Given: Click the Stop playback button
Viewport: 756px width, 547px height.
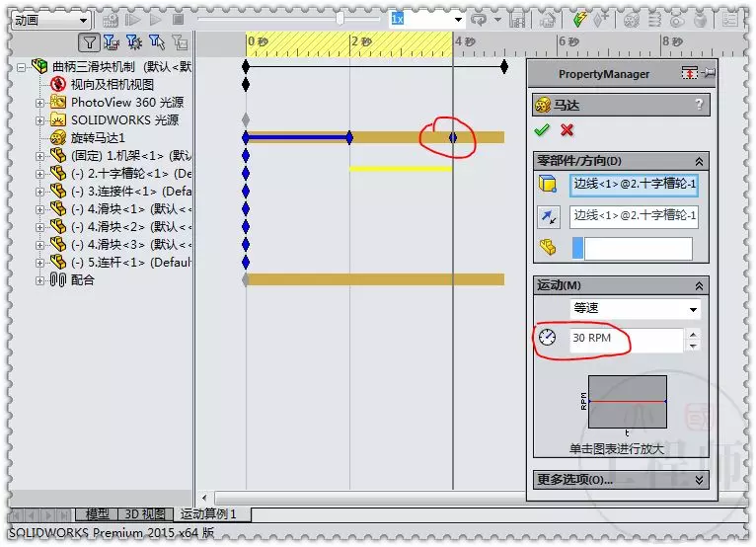Looking at the screenshot, I should [x=179, y=20].
